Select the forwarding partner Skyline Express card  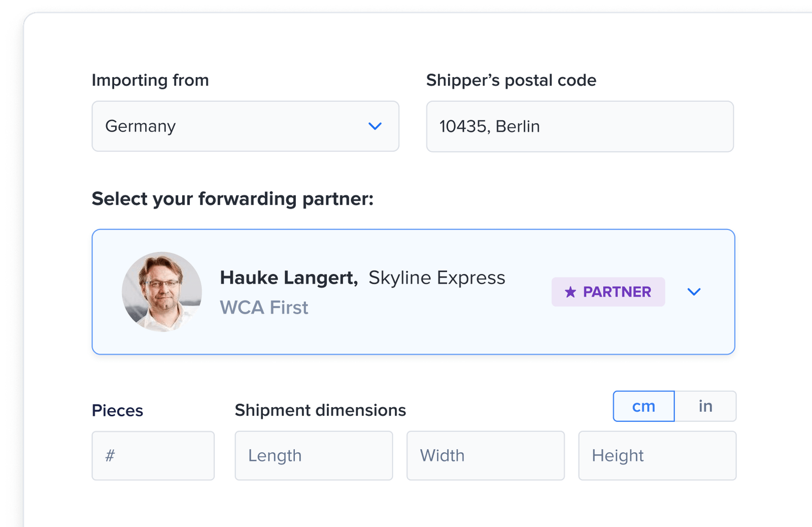[x=415, y=292]
